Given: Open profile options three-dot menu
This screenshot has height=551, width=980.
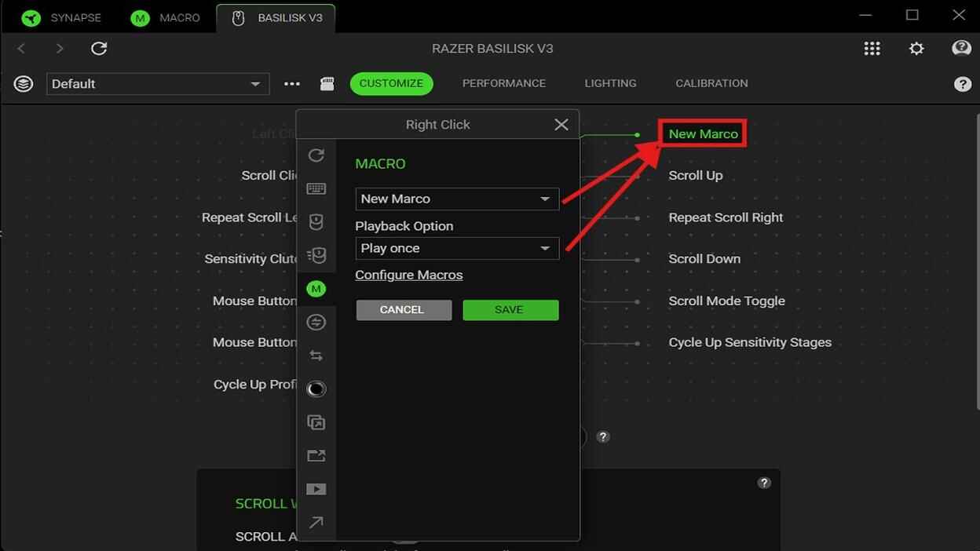Looking at the screenshot, I should point(292,84).
